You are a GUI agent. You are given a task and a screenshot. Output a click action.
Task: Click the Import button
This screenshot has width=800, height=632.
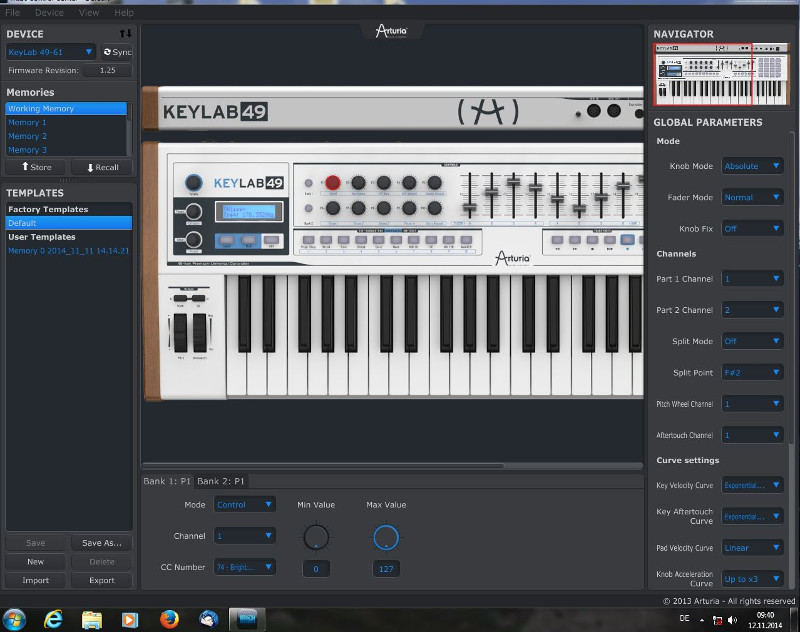pos(36,580)
